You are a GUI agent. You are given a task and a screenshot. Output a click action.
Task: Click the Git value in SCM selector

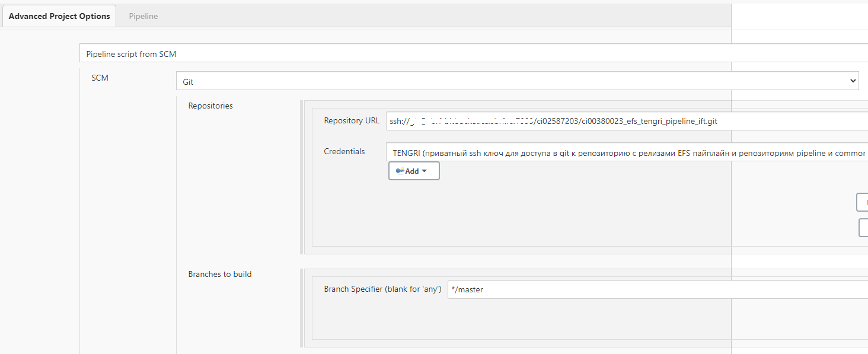tap(189, 81)
